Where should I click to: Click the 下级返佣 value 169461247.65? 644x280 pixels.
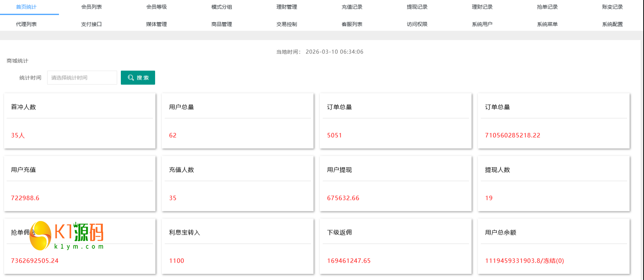point(349,261)
